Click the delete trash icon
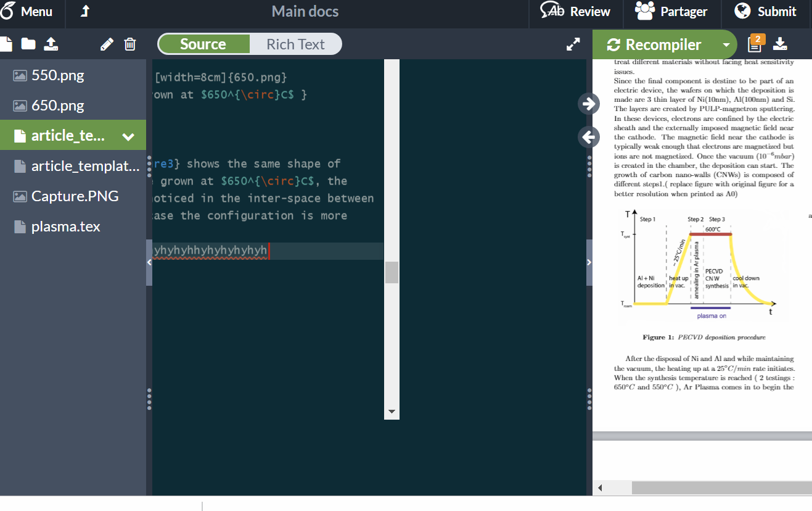 129,44
